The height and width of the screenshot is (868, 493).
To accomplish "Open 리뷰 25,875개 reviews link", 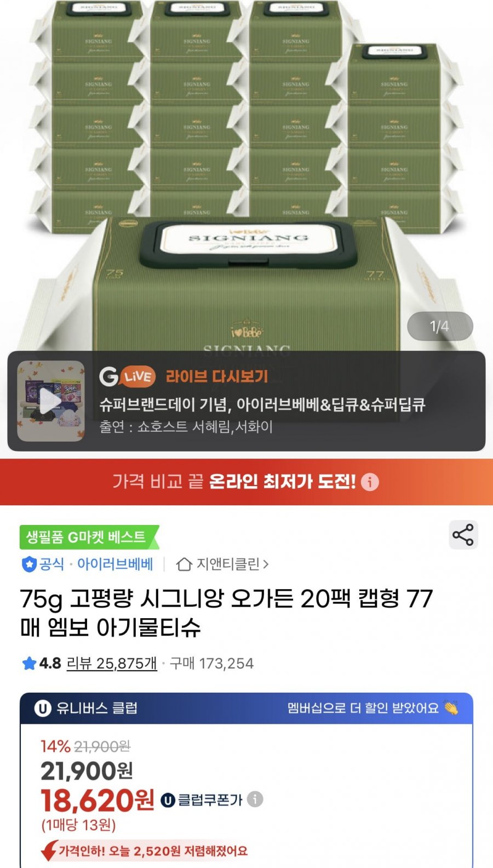I will (112, 664).
